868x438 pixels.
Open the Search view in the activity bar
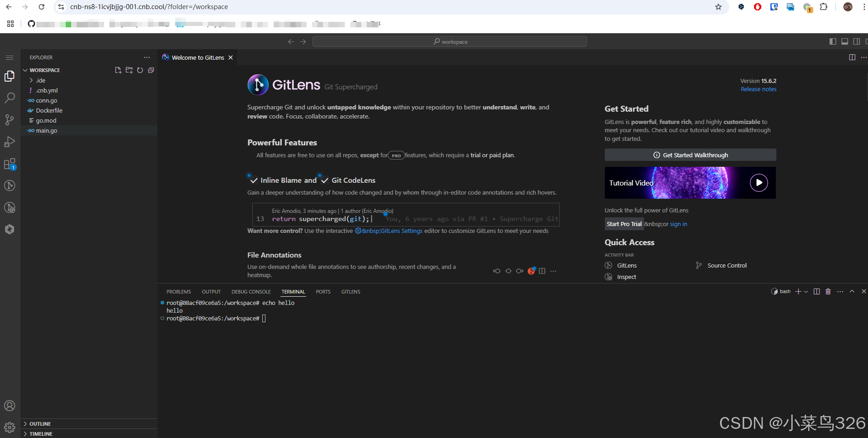click(x=10, y=98)
